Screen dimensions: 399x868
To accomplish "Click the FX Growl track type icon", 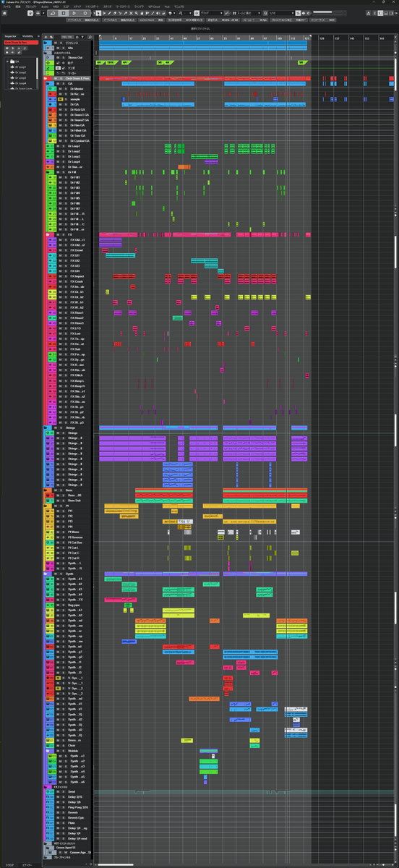I will click(51, 250).
